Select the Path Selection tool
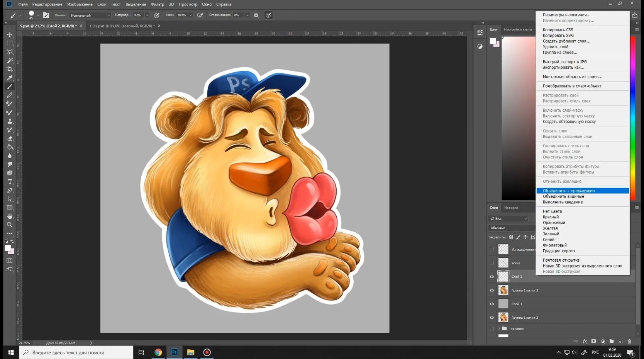Viewport: 644px width, 359px height. pyautogui.click(x=10, y=199)
